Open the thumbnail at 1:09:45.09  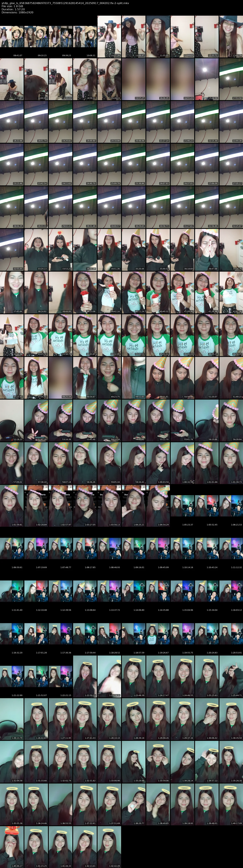coord(158,549)
